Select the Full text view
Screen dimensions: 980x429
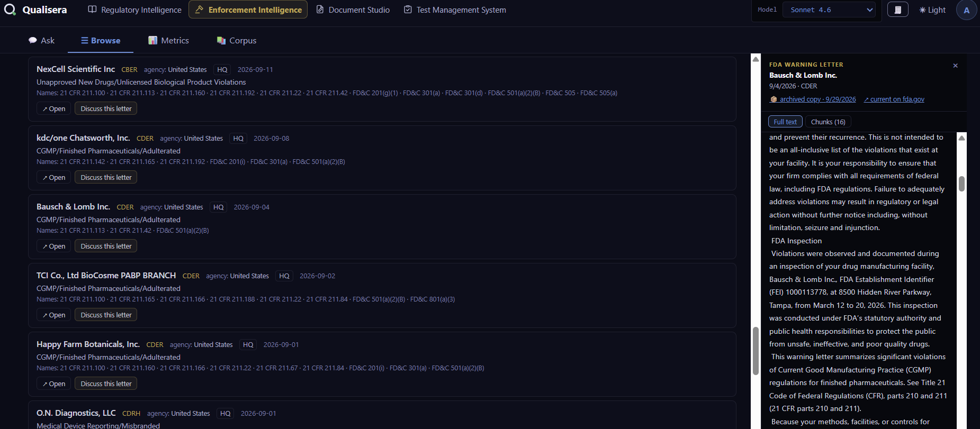785,122
